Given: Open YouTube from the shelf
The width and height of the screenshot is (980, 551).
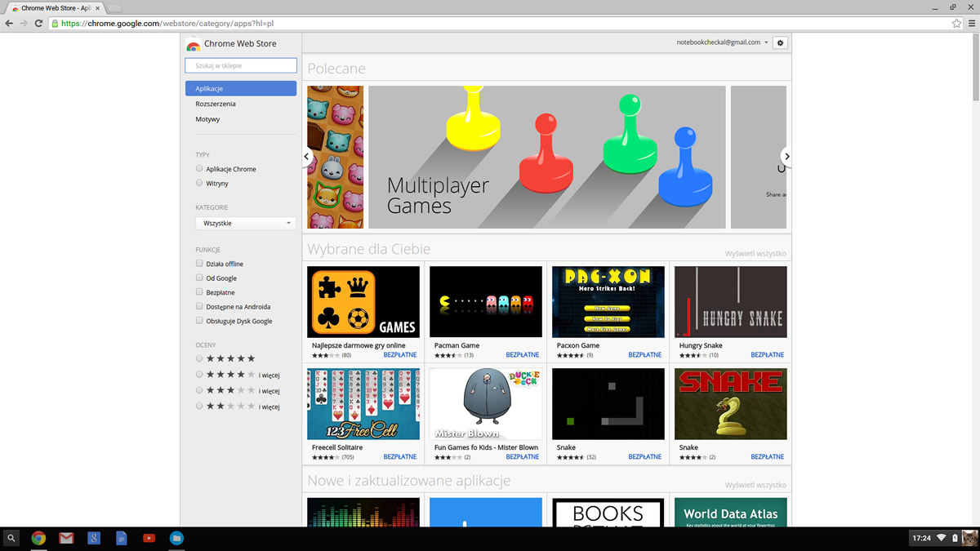Looking at the screenshot, I should (x=149, y=538).
